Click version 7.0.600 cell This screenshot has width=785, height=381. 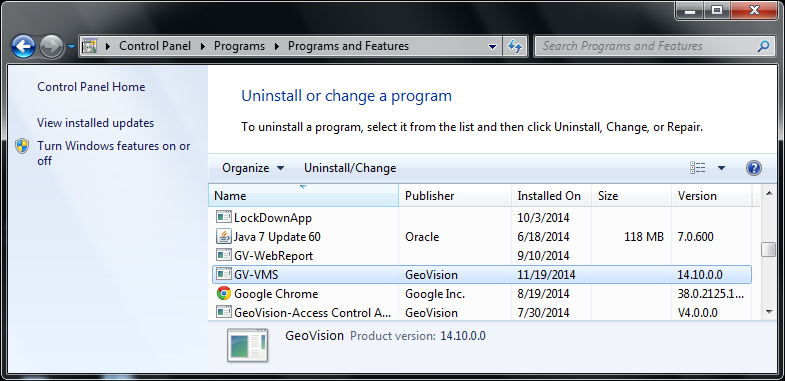coord(695,237)
